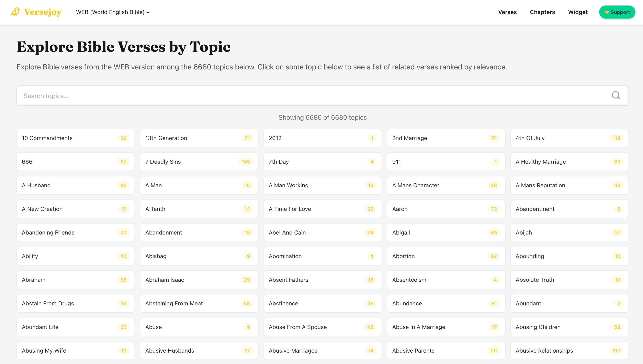This screenshot has width=643, height=364.
Task: Open the 10 Commandments topic
Action: pyautogui.click(x=76, y=138)
